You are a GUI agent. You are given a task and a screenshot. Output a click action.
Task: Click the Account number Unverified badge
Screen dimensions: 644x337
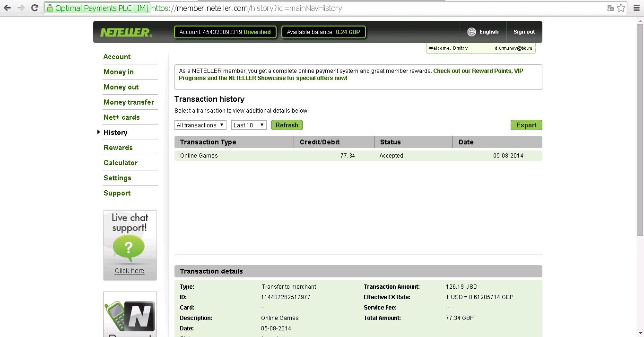(225, 32)
